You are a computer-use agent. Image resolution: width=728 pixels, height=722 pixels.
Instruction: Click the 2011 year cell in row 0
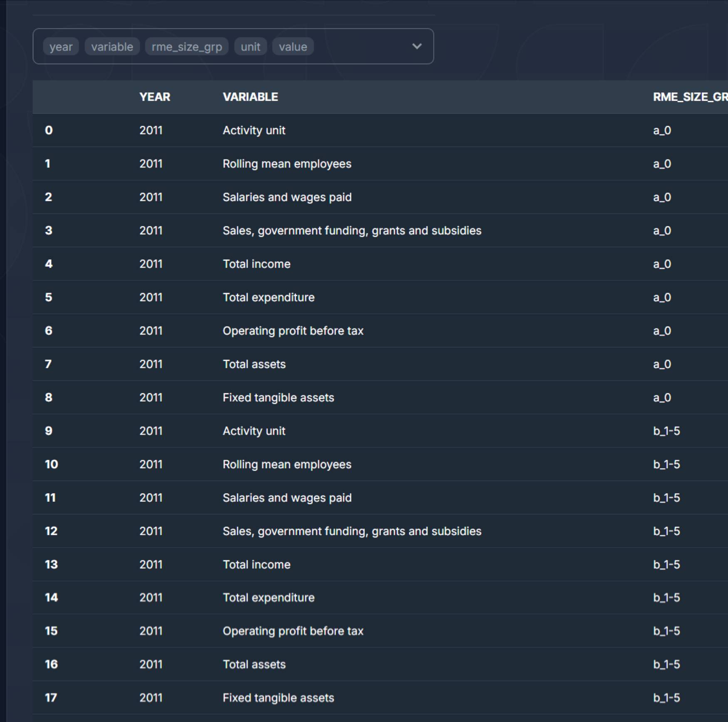(151, 130)
